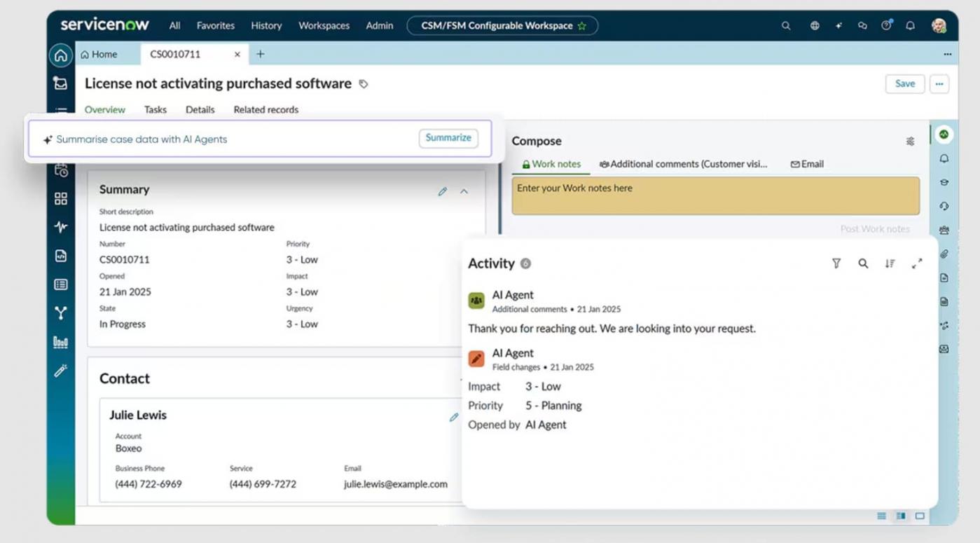Click the tag icon beside case title

coord(364,84)
